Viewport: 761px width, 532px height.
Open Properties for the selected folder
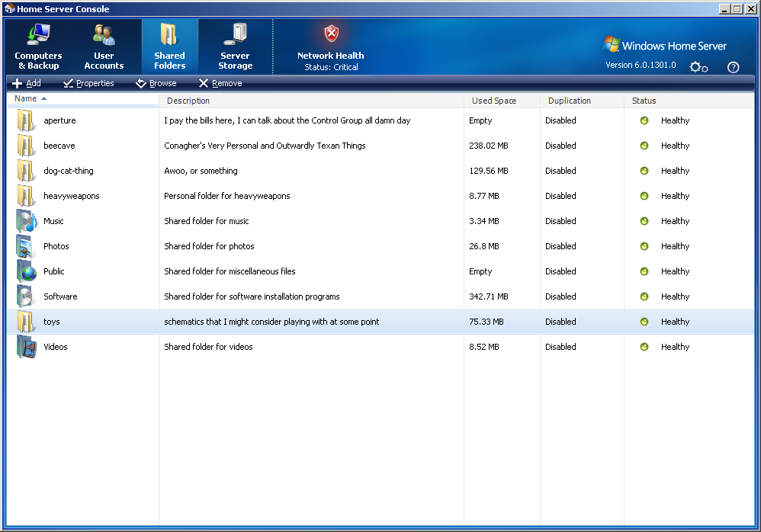pos(88,84)
